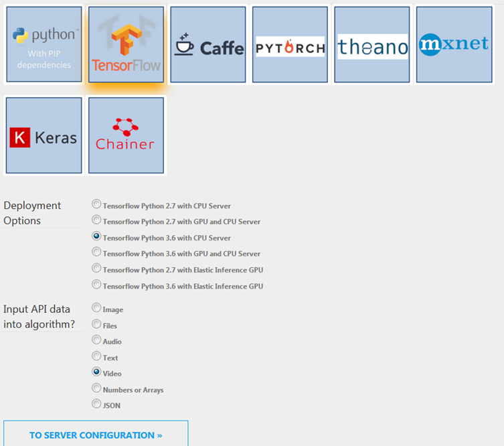Click the Deployment Options label
This screenshot has height=446, width=504.
[x=32, y=213]
